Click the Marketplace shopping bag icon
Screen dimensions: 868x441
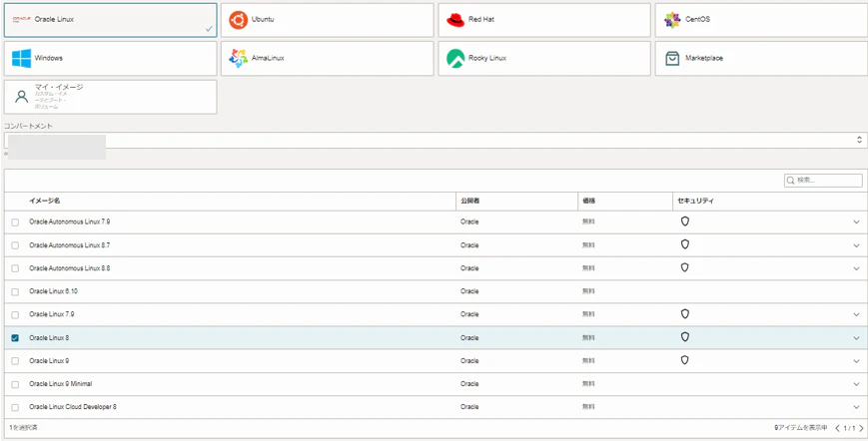pyautogui.click(x=672, y=59)
